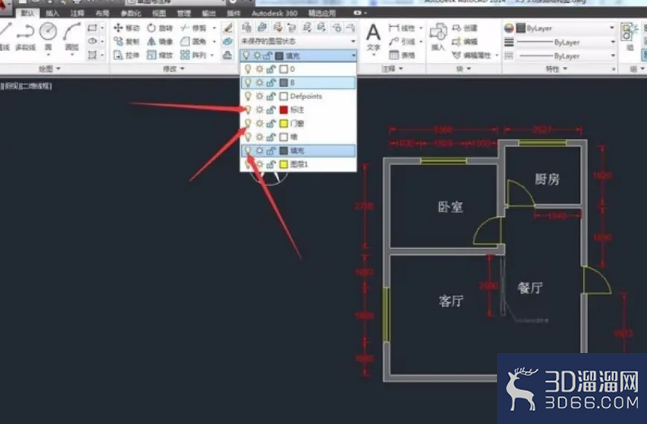Toggle the freeze sun icon of 门窗 layer
Viewport: 647px width, 424px height.
point(259,123)
